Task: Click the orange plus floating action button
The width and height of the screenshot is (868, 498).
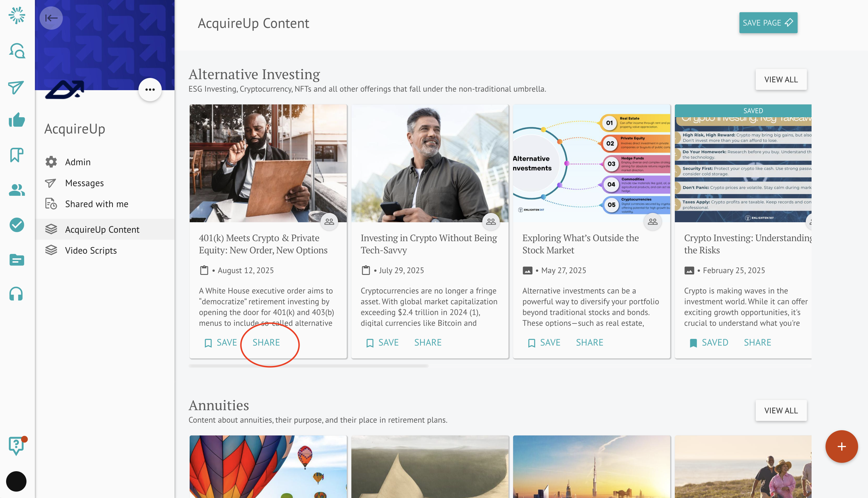Action: pyautogui.click(x=841, y=446)
